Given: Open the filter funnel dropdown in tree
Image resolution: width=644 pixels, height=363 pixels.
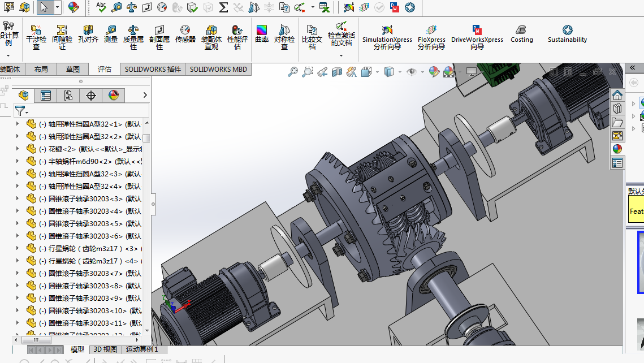Looking at the screenshot, I should tap(21, 111).
